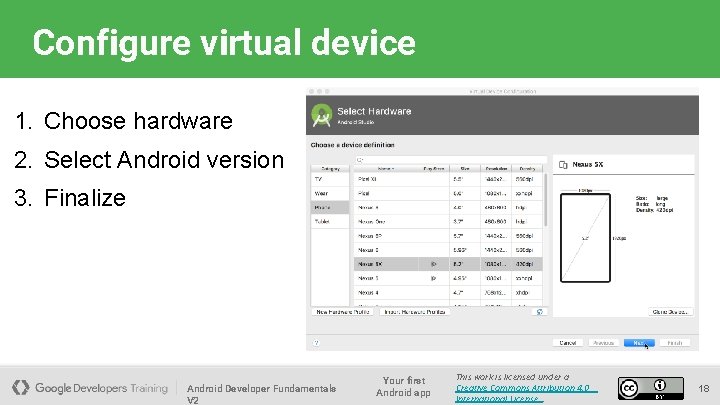Image resolution: width=720 pixels, height=405 pixels.
Task: Select the Wear category
Action: point(330,193)
